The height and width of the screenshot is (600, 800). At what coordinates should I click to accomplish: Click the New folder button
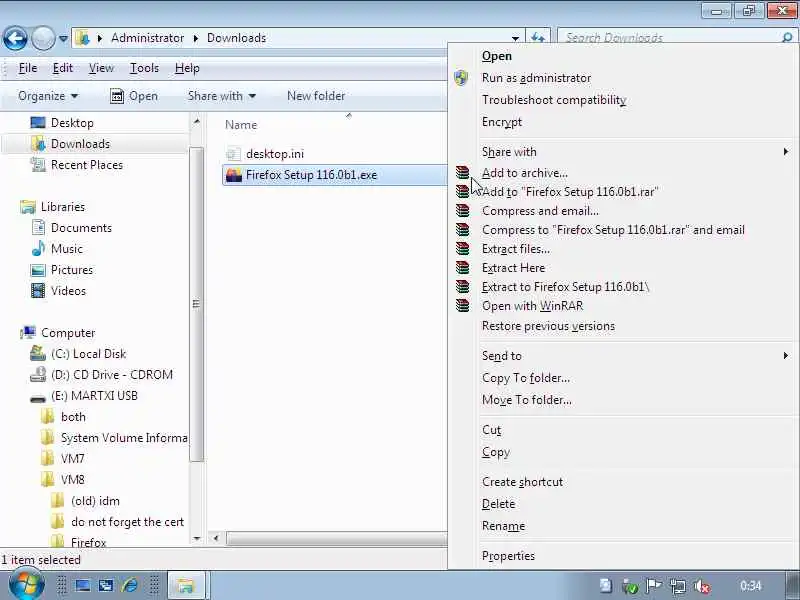tap(316, 96)
